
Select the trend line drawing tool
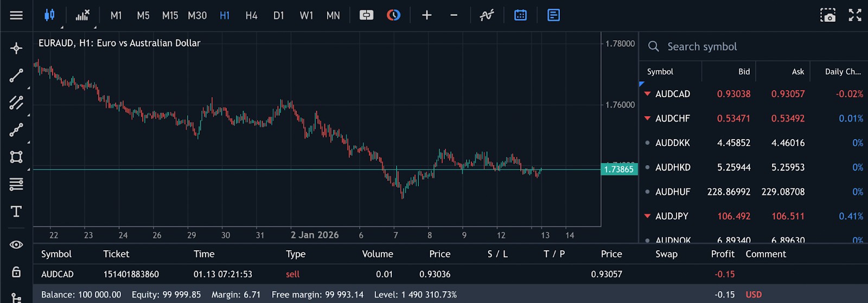click(16, 75)
